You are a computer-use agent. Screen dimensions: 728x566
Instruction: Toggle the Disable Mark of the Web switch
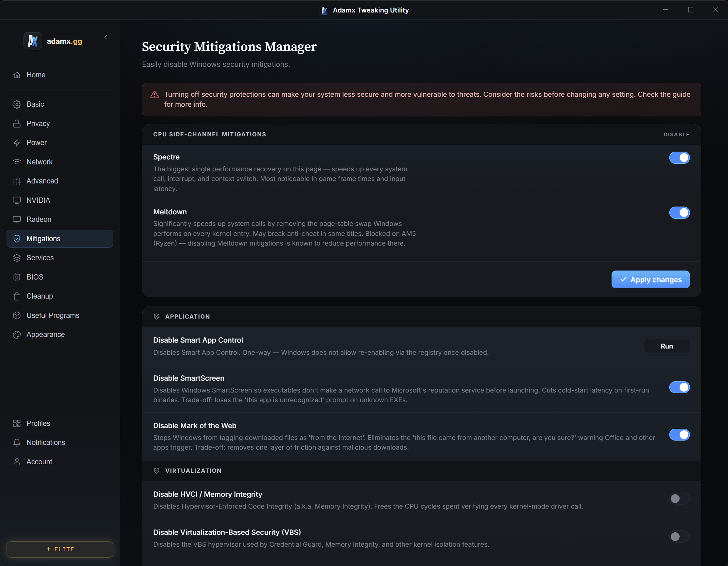679,434
